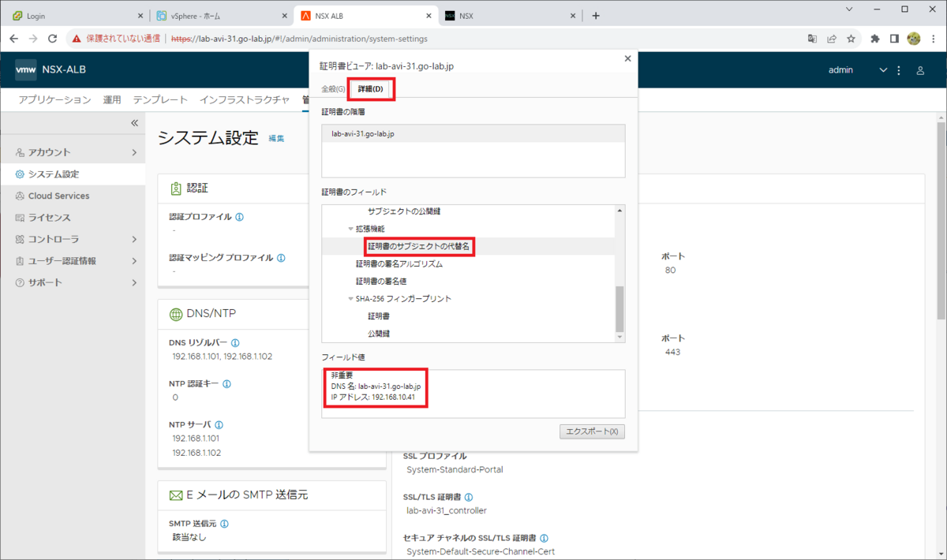Click the not-secure warning triangle icon
Image resolution: width=947 pixels, height=560 pixels.
[76, 38]
